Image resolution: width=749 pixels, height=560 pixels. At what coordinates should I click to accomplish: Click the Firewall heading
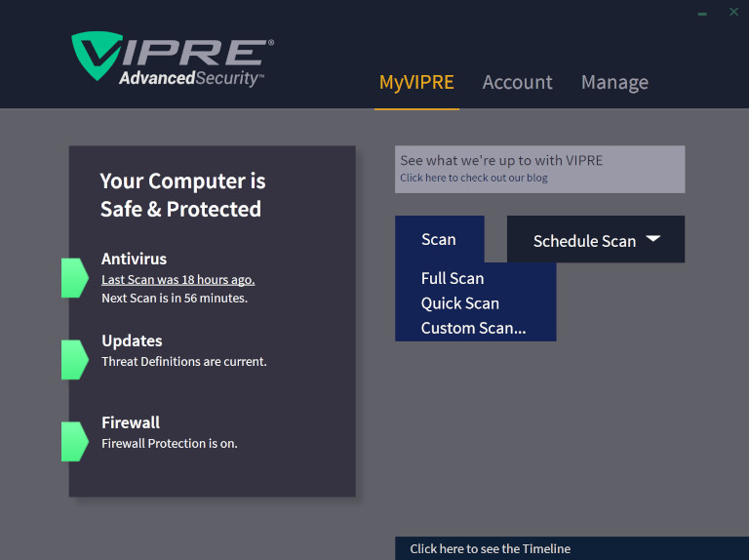click(x=131, y=422)
